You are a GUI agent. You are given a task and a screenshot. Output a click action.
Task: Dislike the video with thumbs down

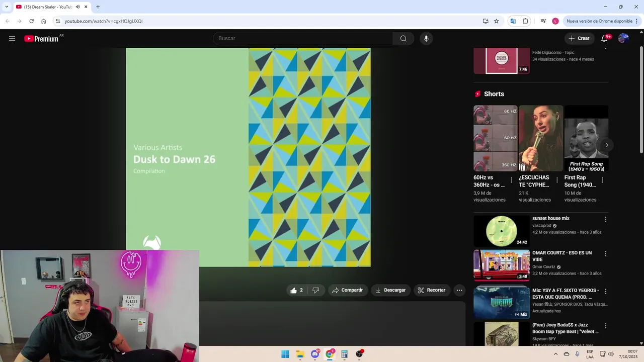tap(315, 290)
